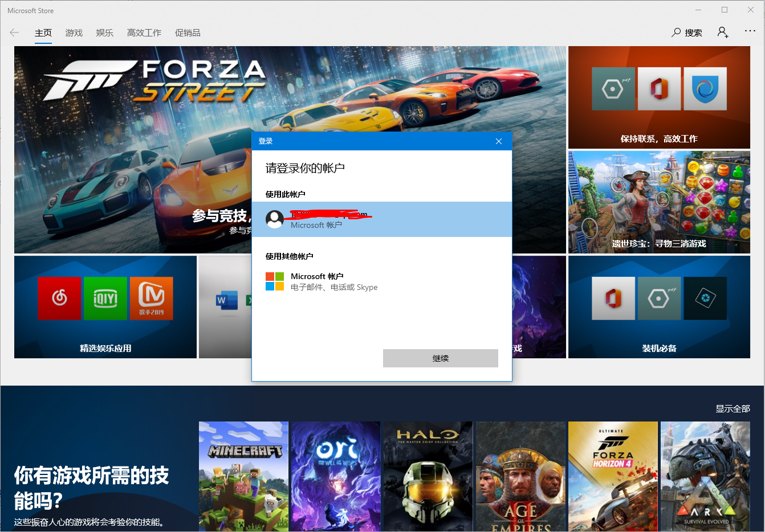
Task: Open the 搜索 search
Action: (687, 32)
